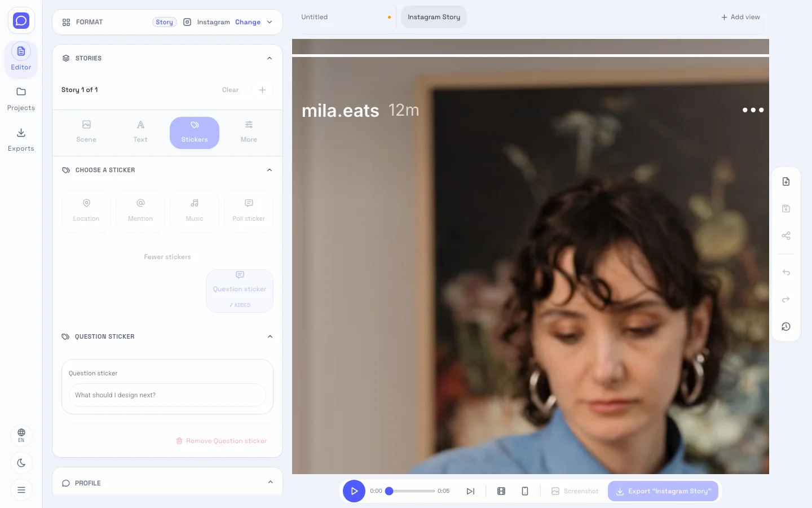Open the Editor section
This screenshot has height=508, width=812.
(x=21, y=58)
